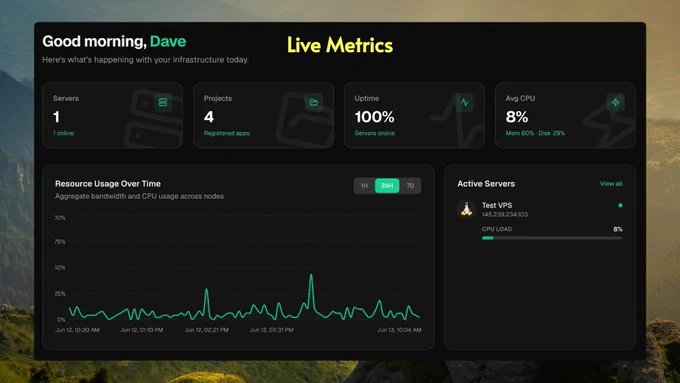Click the 100% uptime value

pyautogui.click(x=374, y=117)
